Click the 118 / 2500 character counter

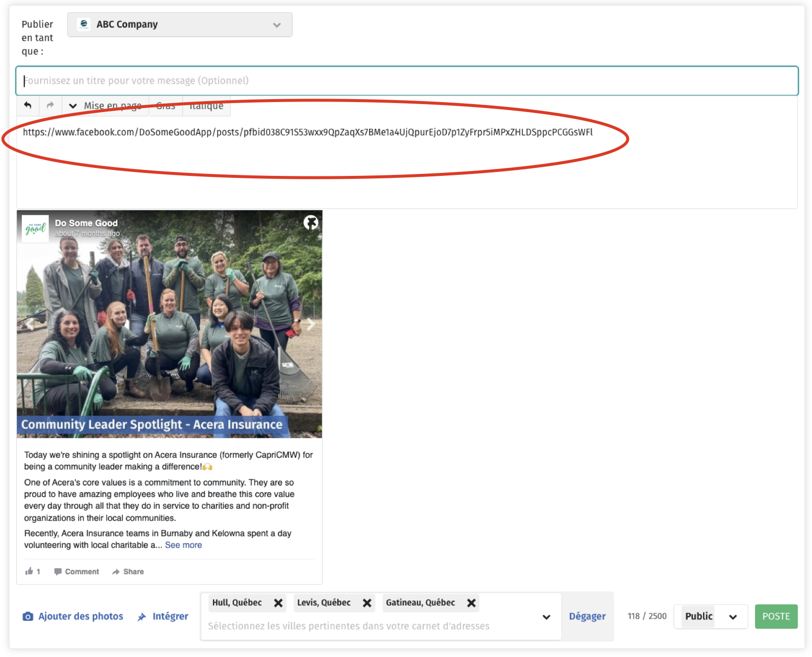(x=647, y=616)
